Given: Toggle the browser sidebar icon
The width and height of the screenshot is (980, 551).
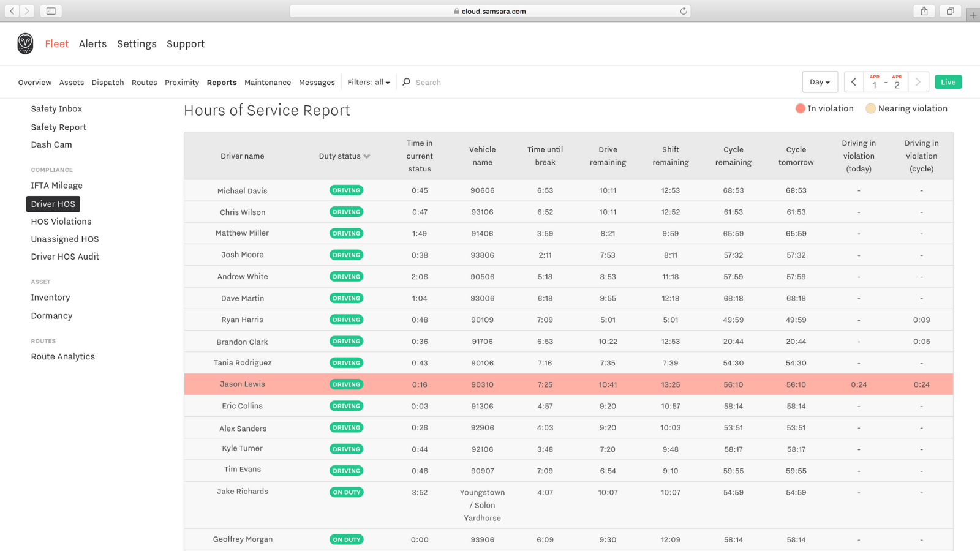Looking at the screenshot, I should point(51,11).
